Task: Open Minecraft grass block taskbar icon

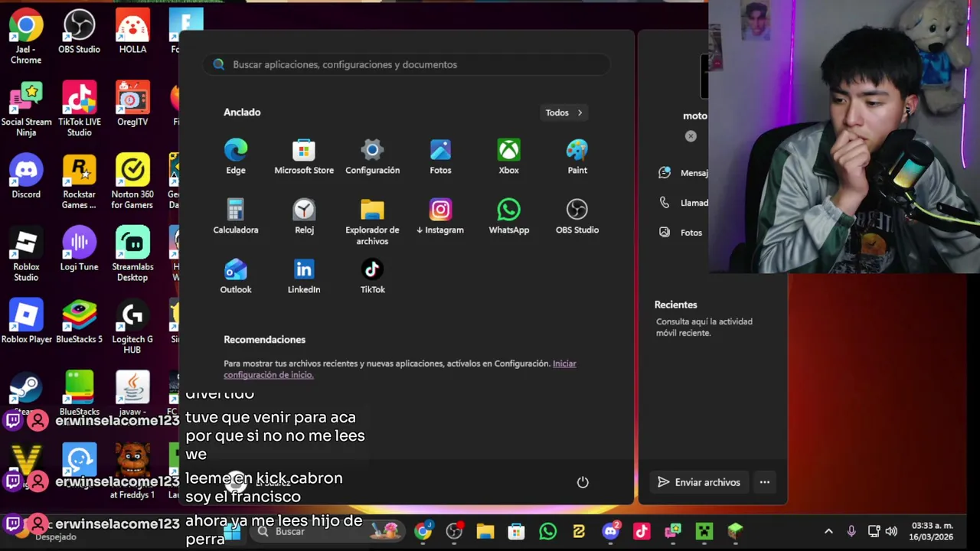Action: (735, 531)
